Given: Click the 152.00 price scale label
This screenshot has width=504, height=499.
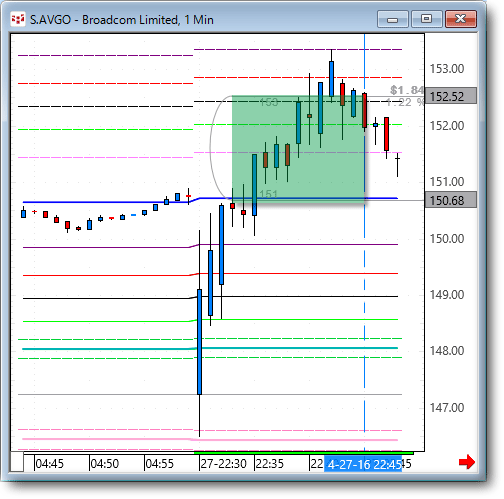Looking at the screenshot, I should click(x=447, y=126).
